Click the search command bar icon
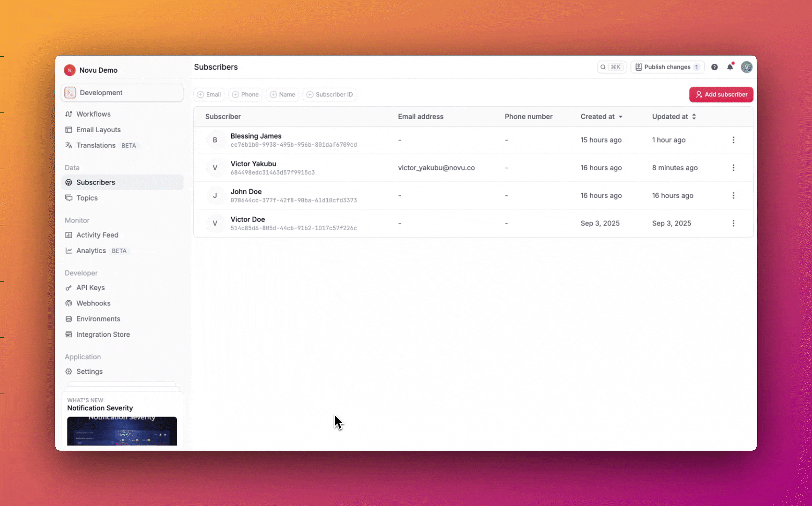This screenshot has width=812, height=506. pyautogui.click(x=611, y=67)
